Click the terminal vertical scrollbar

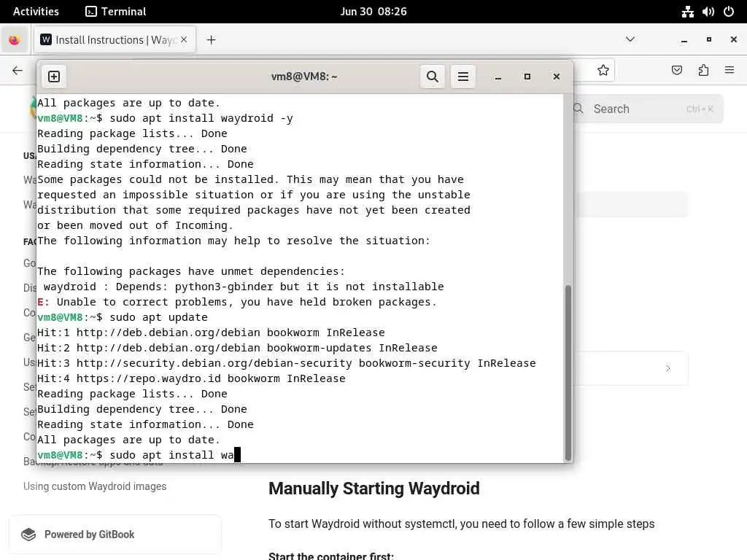(568, 372)
